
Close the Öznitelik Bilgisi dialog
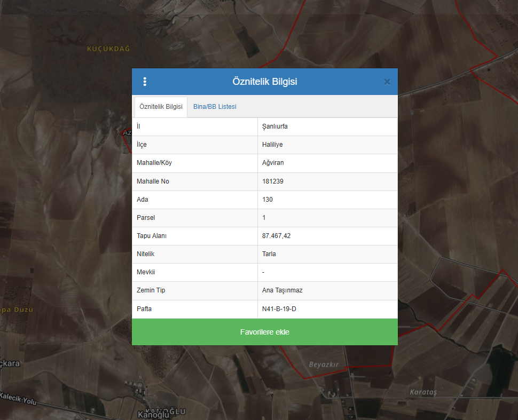coord(387,82)
